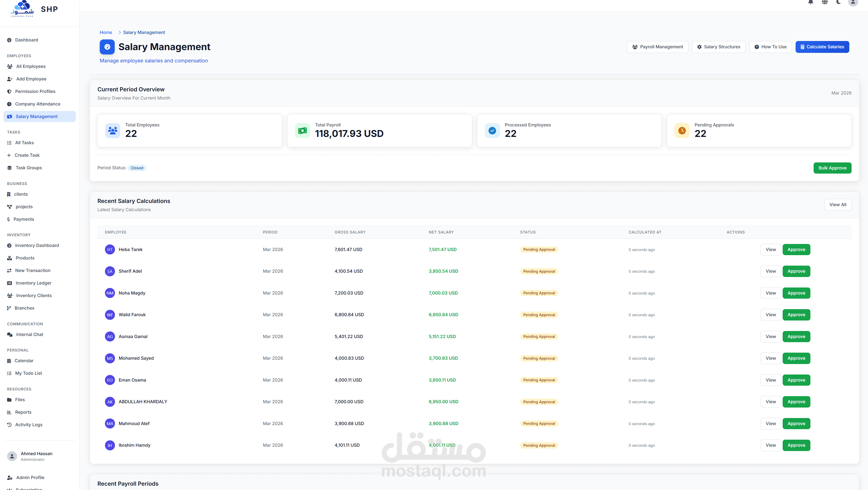The height and width of the screenshot is (490, 868).
Task: Click How To Use help button
Action: point(770,47)
